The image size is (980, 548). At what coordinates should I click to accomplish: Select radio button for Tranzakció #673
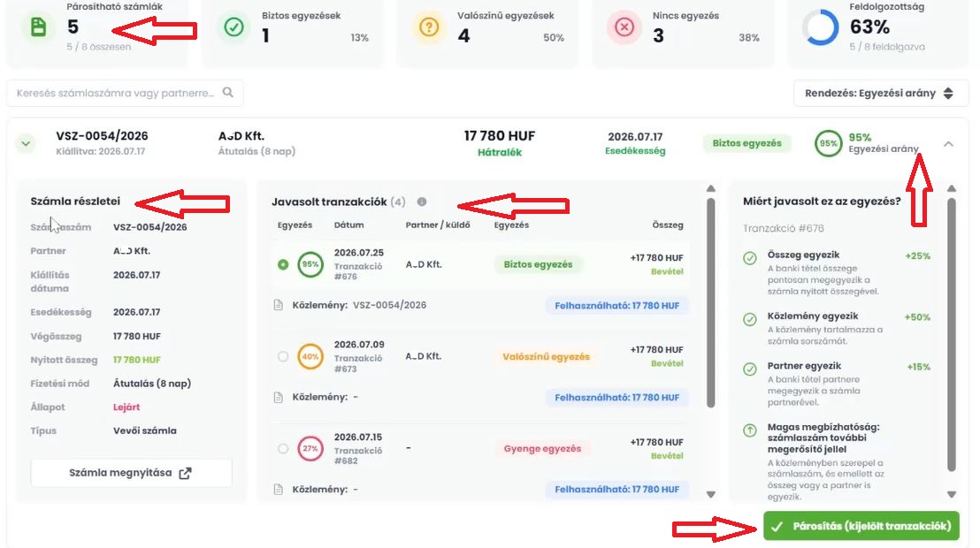tap(283, 356)
